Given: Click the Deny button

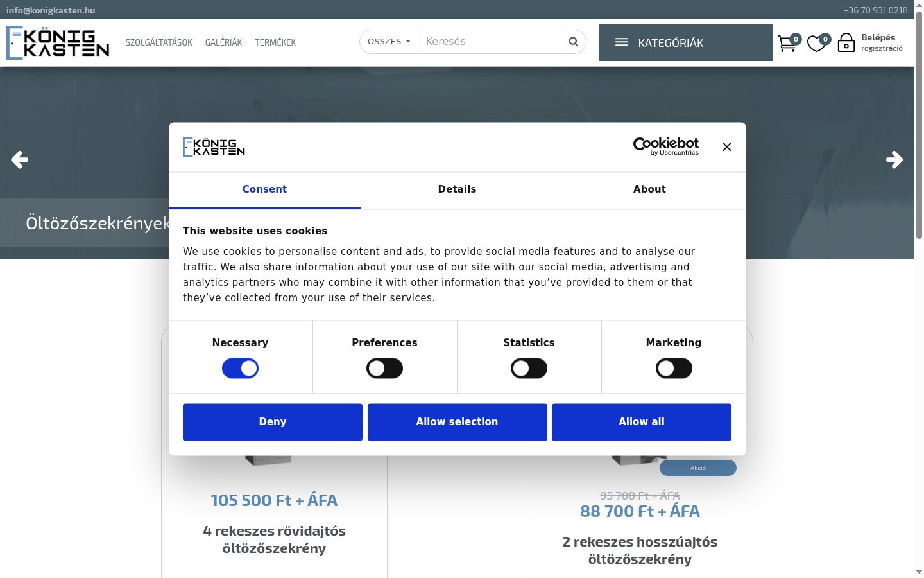Looking at the screenshot, I should (273, 422).
